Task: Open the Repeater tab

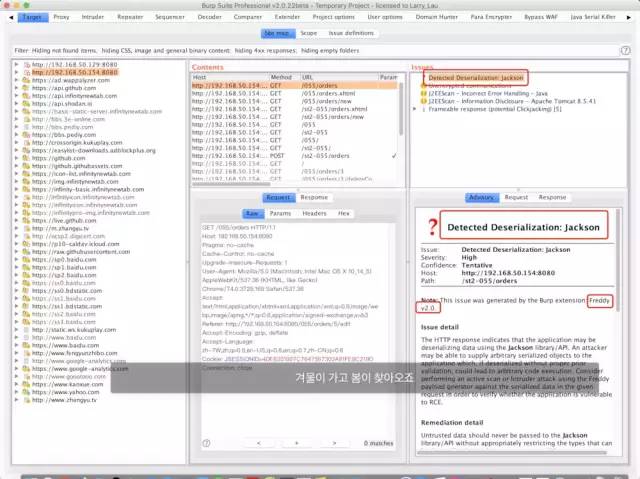Action: (130, 17)
